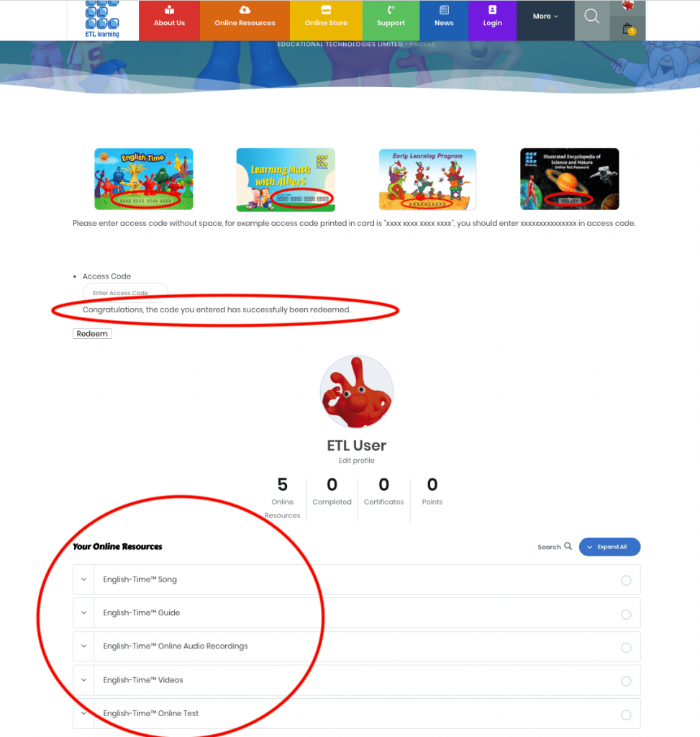Click the Expand All button
The height and width of the screenshot is (737, 700).
[609, 547]
